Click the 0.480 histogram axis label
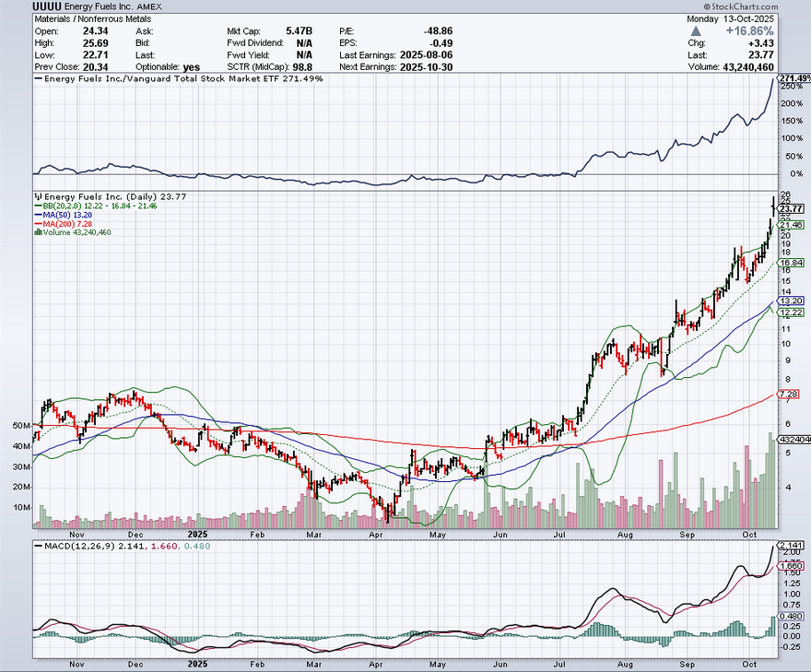811x672 pixels. 792,616
